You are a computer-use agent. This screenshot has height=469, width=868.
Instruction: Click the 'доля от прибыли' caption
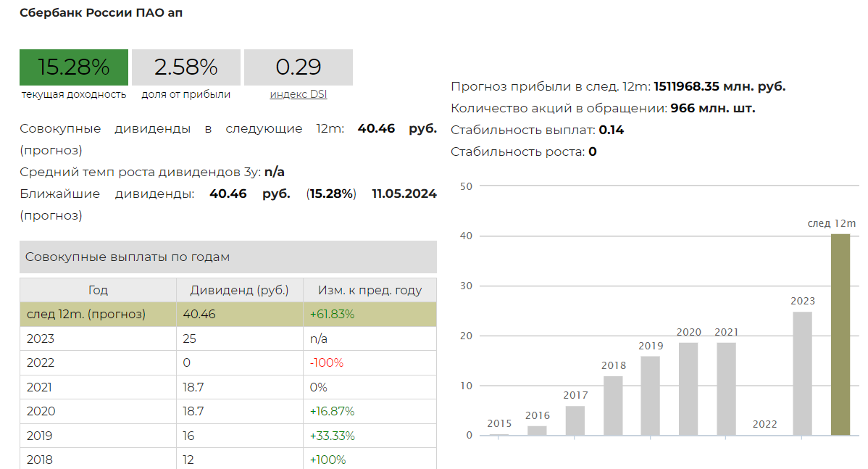pos(186,95)
